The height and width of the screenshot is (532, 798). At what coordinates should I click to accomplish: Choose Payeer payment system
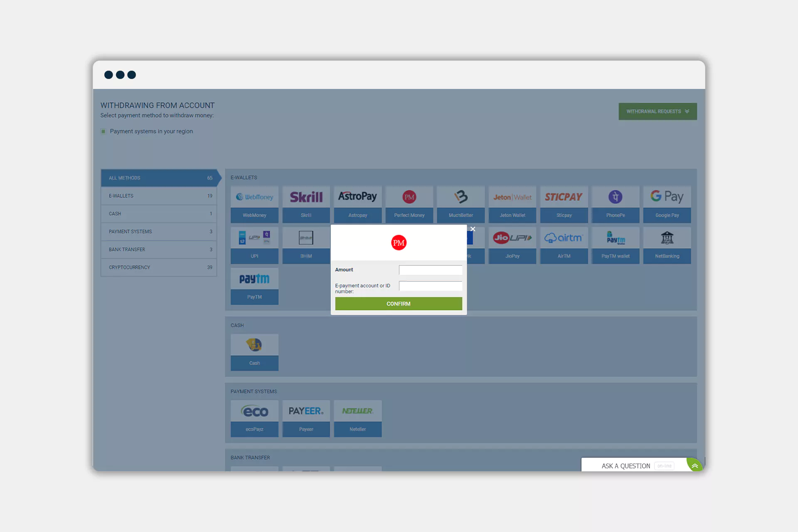point(306,418)
